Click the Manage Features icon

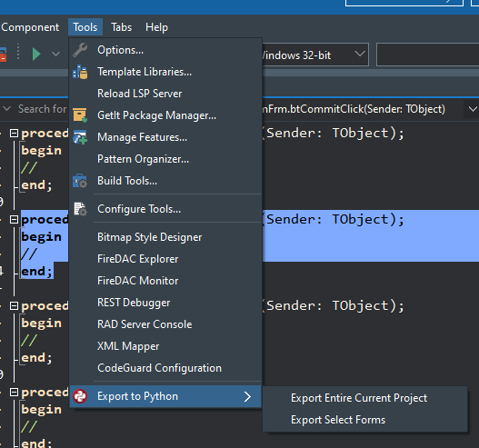[x=80, y=137]
